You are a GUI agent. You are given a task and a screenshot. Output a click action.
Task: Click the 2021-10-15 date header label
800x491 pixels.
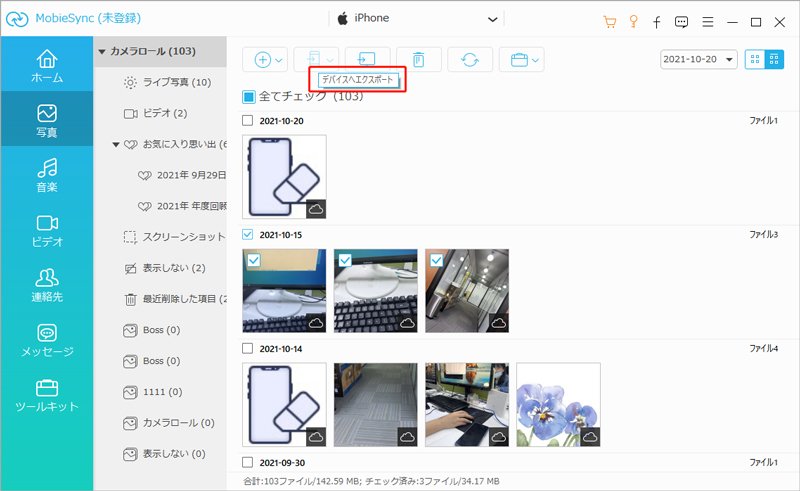pyautogui.click(x=281, y=235)
